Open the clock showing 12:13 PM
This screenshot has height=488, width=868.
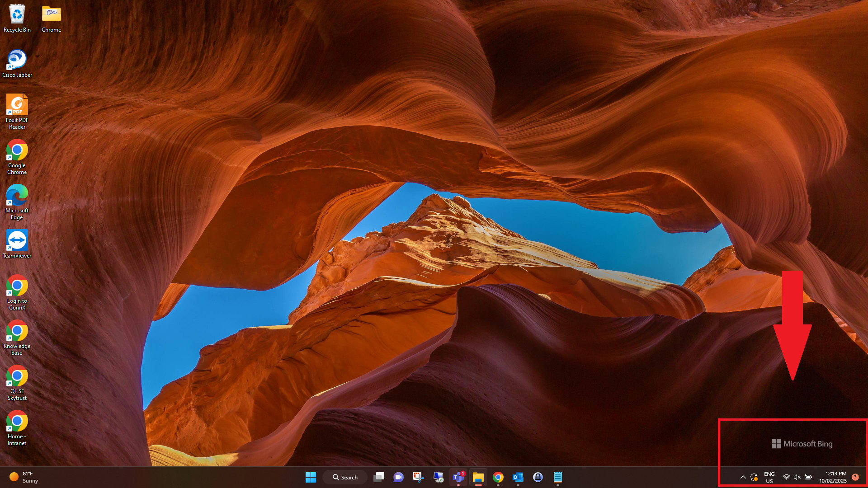click(833, 477)
